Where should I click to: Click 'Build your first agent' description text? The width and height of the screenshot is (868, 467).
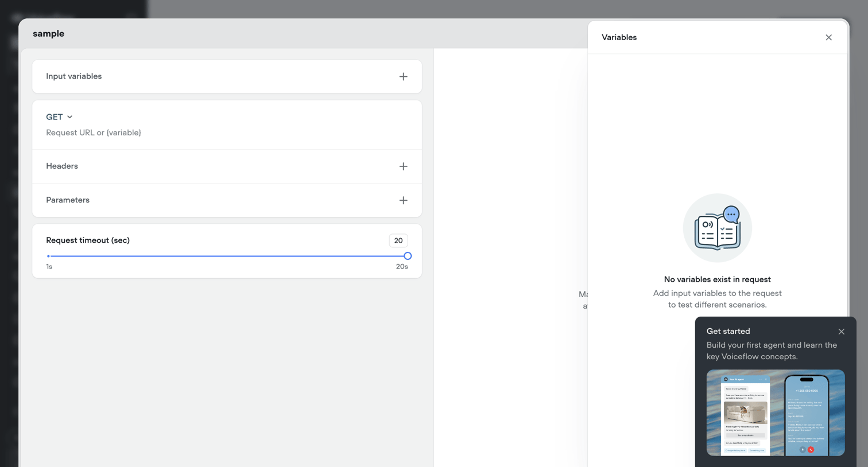(772, 351)
